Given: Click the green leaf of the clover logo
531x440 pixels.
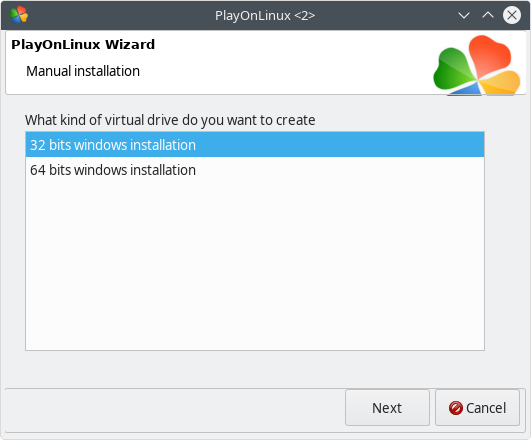Looking at the screenshot, I should point(452,69).
